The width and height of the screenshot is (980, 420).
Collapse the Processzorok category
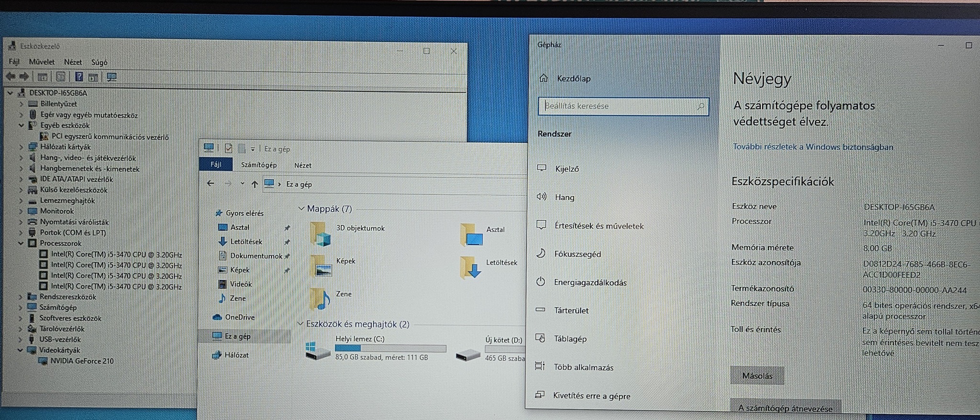click(21, 243)
